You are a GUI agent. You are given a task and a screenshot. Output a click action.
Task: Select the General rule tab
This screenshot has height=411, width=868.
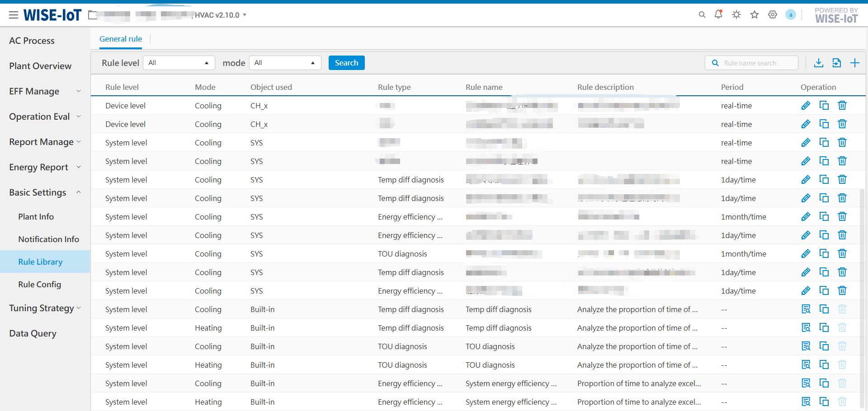point(121,39)
